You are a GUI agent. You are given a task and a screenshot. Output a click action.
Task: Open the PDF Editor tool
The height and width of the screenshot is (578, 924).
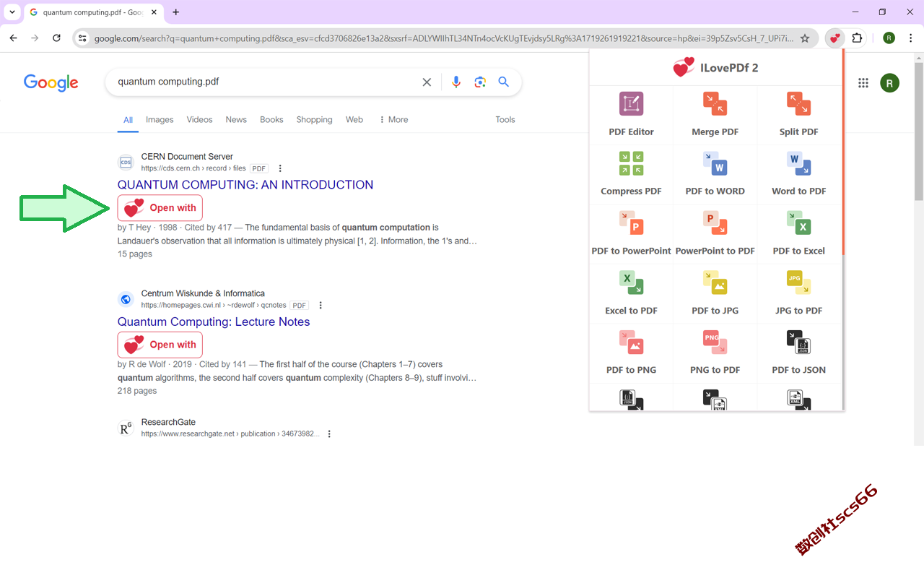631,115
